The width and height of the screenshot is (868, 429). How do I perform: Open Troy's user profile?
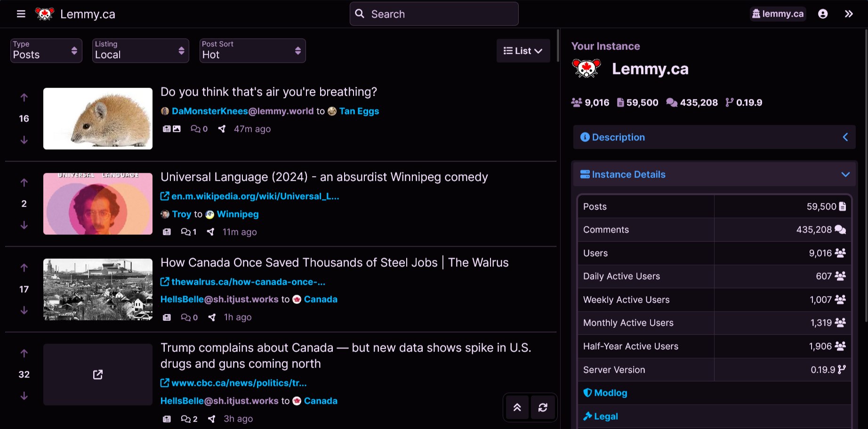[x=177, y=214]
